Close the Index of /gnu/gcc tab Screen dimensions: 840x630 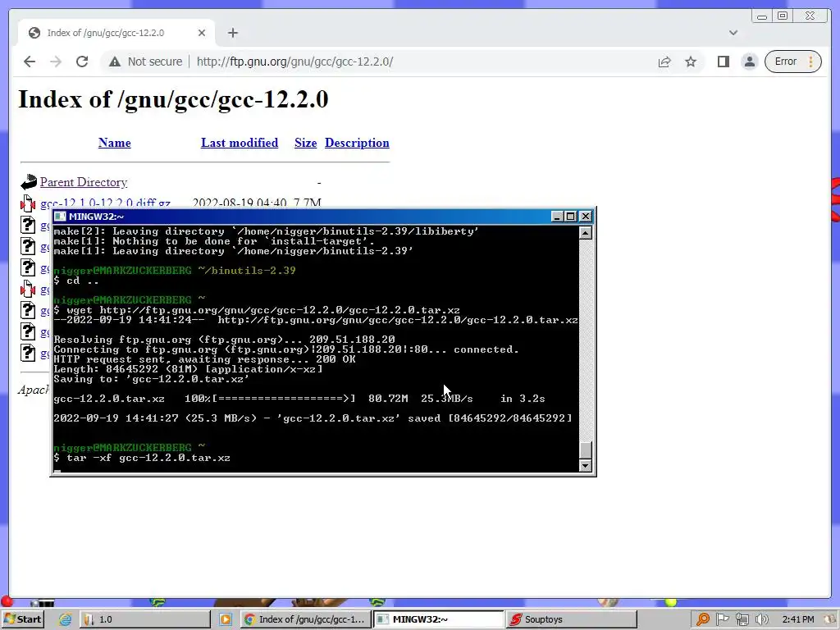pyautogui.click(x=202, y=33)
